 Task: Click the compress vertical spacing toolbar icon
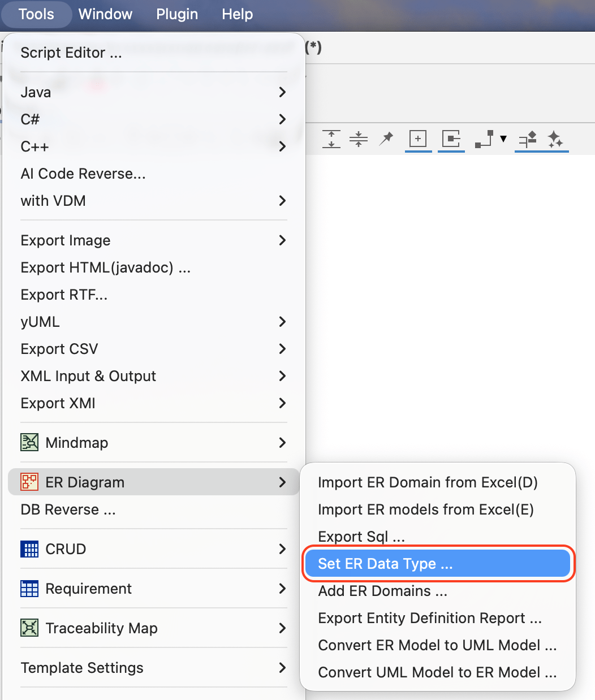(359, 139)
